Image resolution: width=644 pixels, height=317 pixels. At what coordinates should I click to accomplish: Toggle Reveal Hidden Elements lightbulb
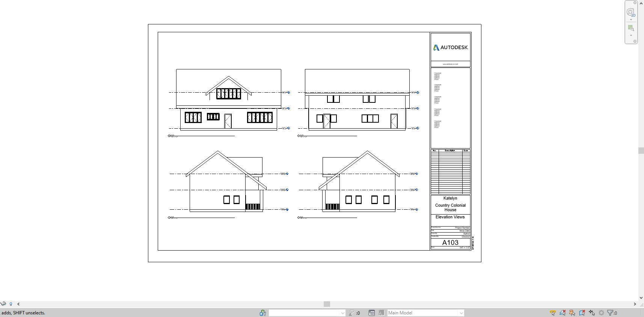coord(11,304)
